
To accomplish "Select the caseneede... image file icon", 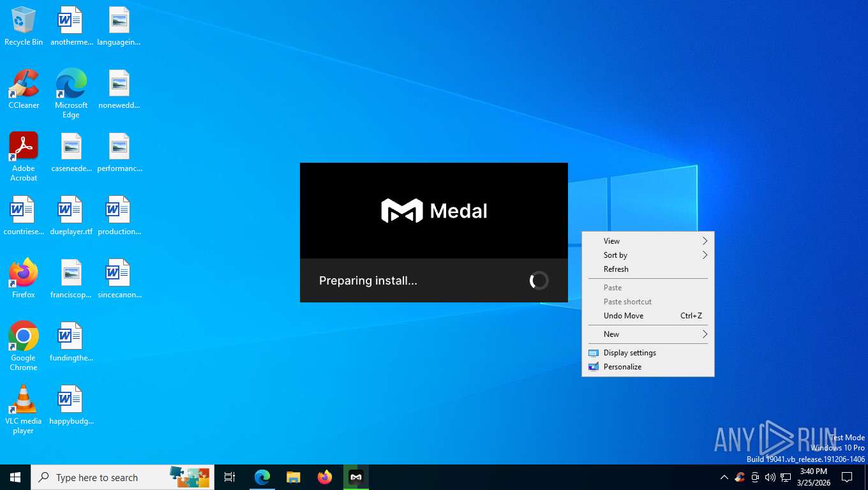I will [x=71, y=152].
